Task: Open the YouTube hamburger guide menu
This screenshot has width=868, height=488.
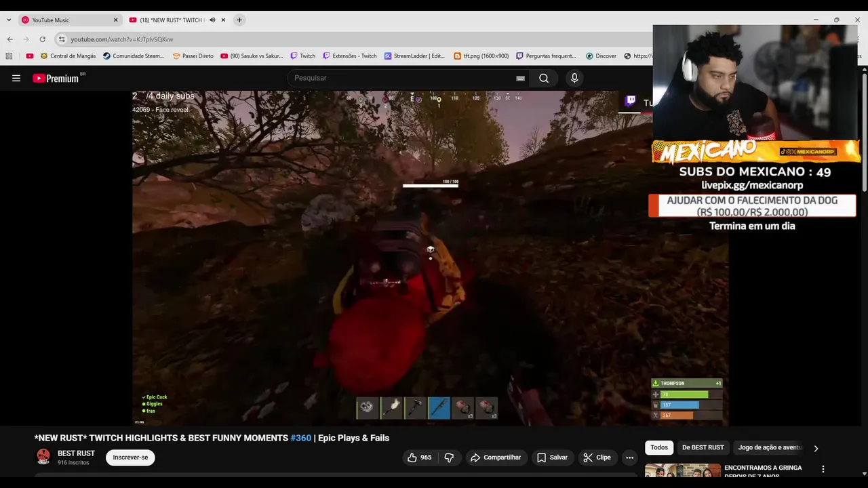Action: (x=16, y=78)
